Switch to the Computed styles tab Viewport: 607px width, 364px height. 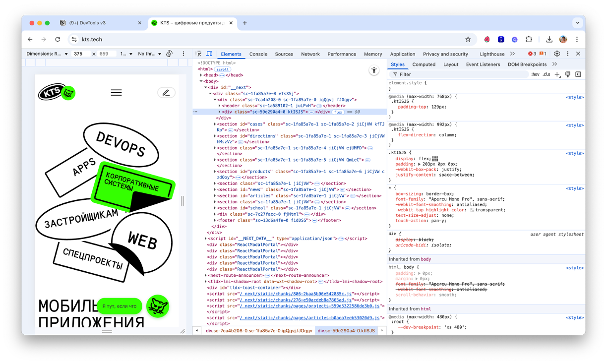click(424, 64)
